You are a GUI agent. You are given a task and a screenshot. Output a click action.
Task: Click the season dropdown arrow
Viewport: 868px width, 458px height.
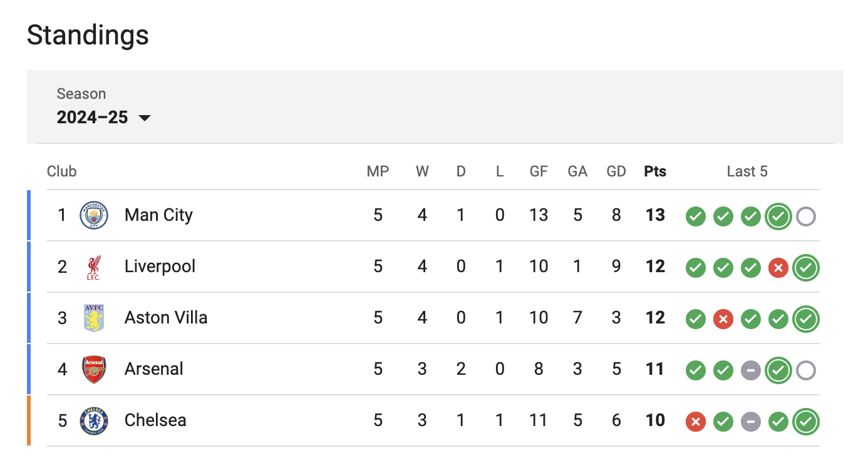[x=145, y=118]
